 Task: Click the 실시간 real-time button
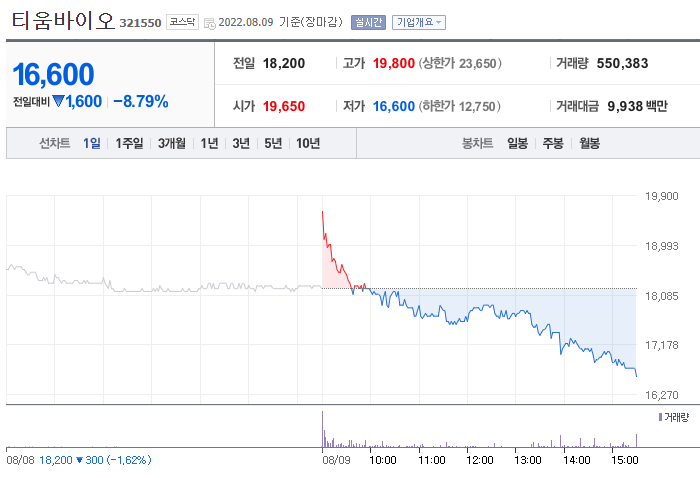click(x=368, y=22)
